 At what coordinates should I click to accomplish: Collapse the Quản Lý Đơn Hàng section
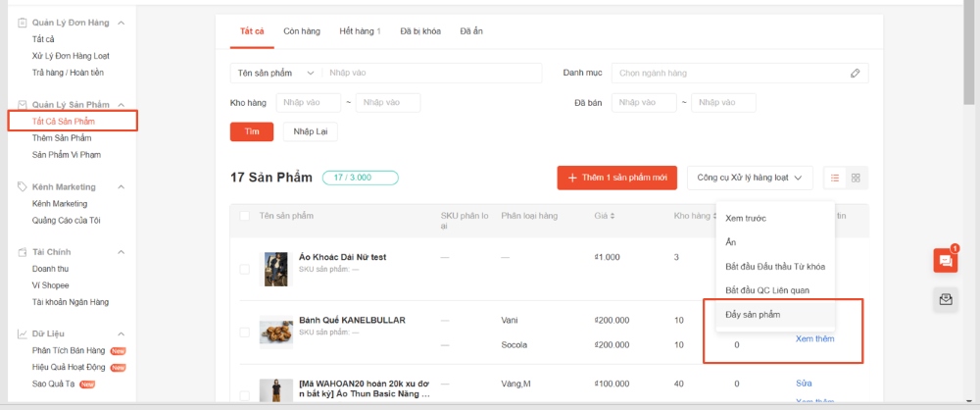click(x=122, y=24)
